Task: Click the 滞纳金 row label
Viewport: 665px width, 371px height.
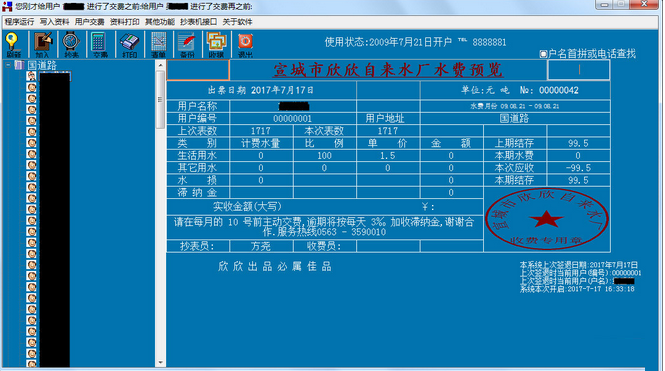Action: (198, 192)
